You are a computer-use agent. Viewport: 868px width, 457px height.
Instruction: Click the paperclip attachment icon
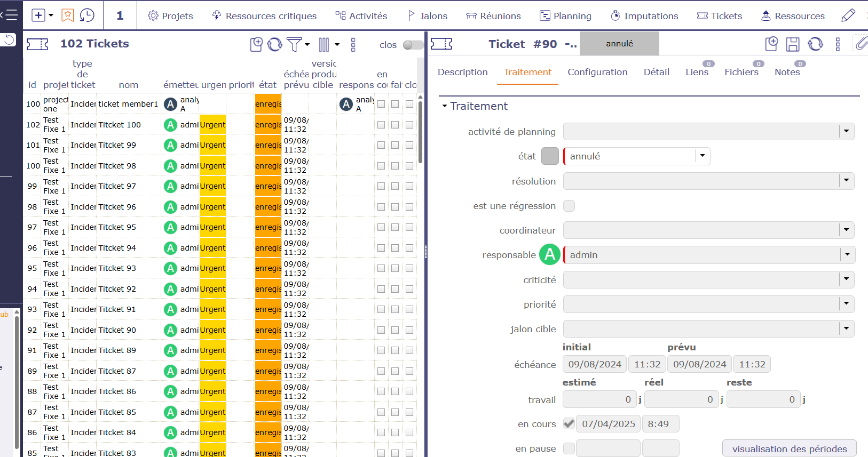tap(860, 44)
